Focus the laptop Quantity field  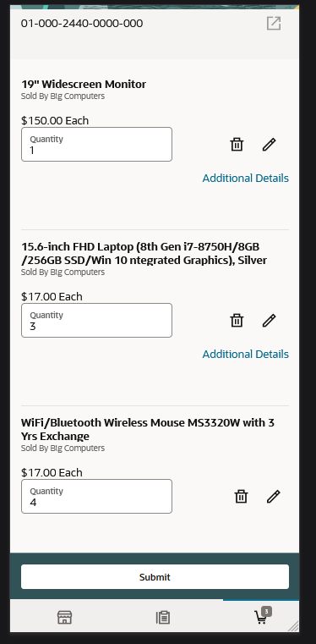[96, 321]
